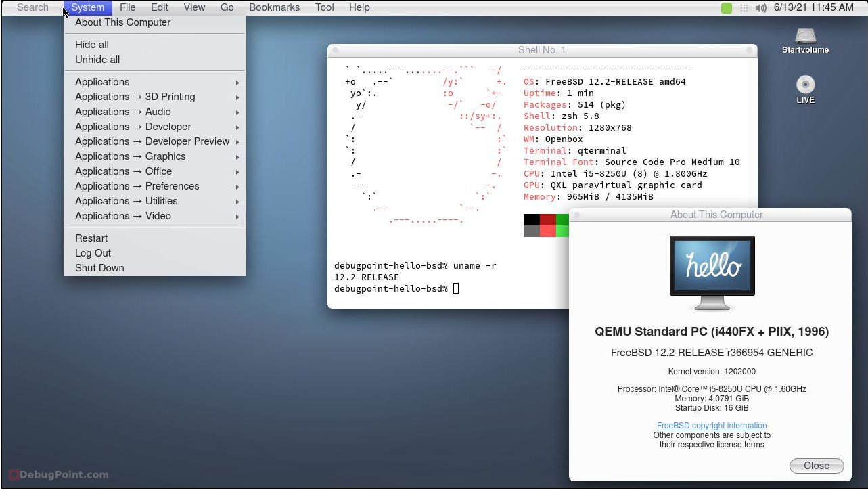Click the 'FreeBSD 12.2-RELEASE r366954 GENERIC' text
The height and width of the screenshot is (490, 868).
click(x=712, y=353)
